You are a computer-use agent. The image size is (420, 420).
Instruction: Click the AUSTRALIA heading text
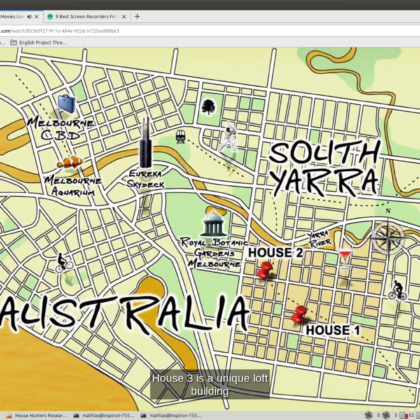pyautogui.click(x=125, y=314)
